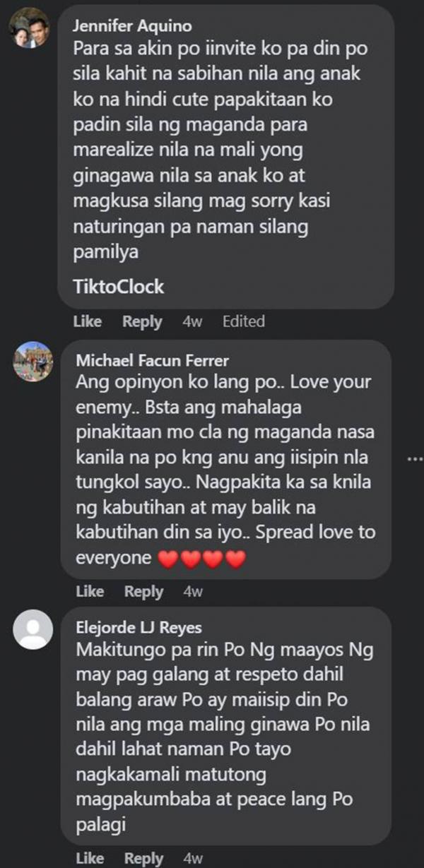Click the 4w timestamp under Elejorde's comment
Image resolution: width=424 pixels, height=868 pixels.
(193, 858)
